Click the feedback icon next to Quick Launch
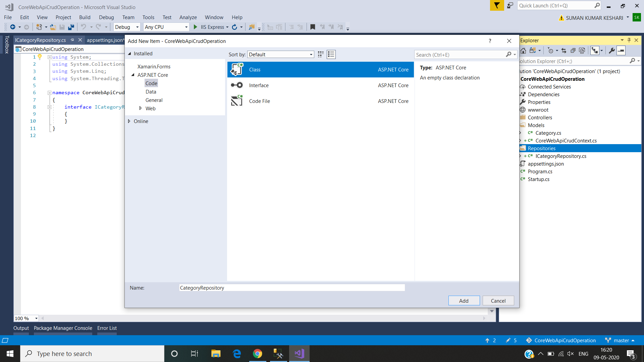644x362 pixels. pyautogui.click(x=510, y=6)
